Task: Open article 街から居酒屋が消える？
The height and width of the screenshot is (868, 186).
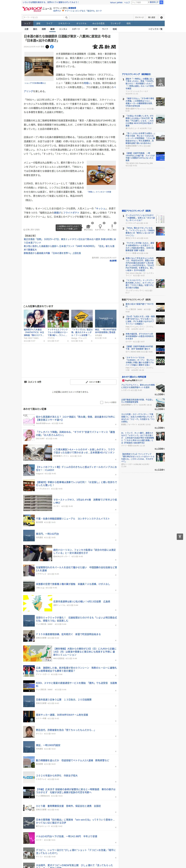Action: 76,418
